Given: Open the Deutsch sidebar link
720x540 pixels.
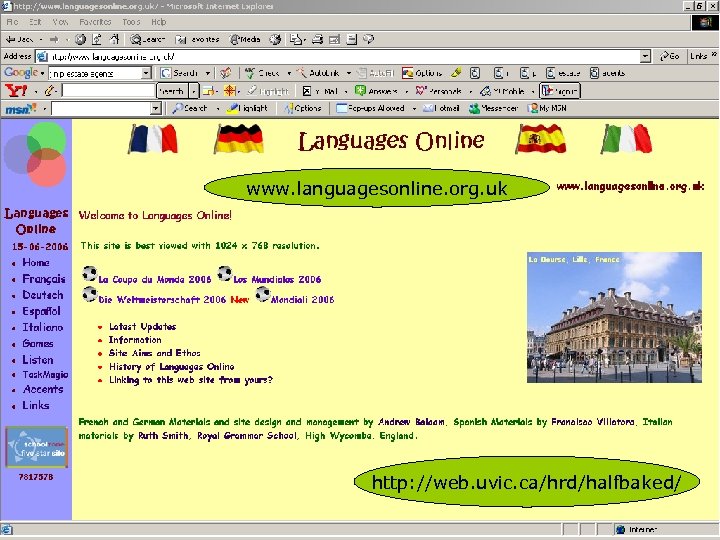Looking at the screenshot, I should click(43, 295).
